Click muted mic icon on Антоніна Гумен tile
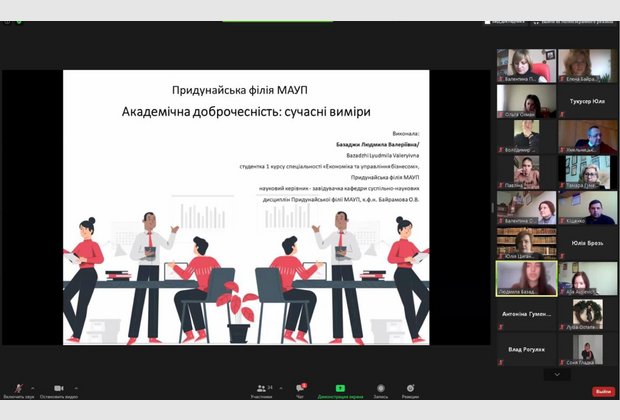Viewport: 620px width, 420px height. pos(501,327)
